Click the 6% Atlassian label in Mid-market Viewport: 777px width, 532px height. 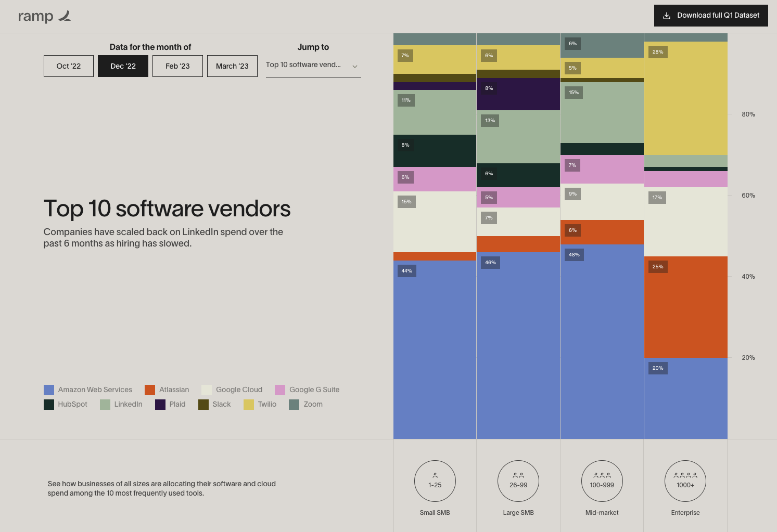[x=572, y=230]
